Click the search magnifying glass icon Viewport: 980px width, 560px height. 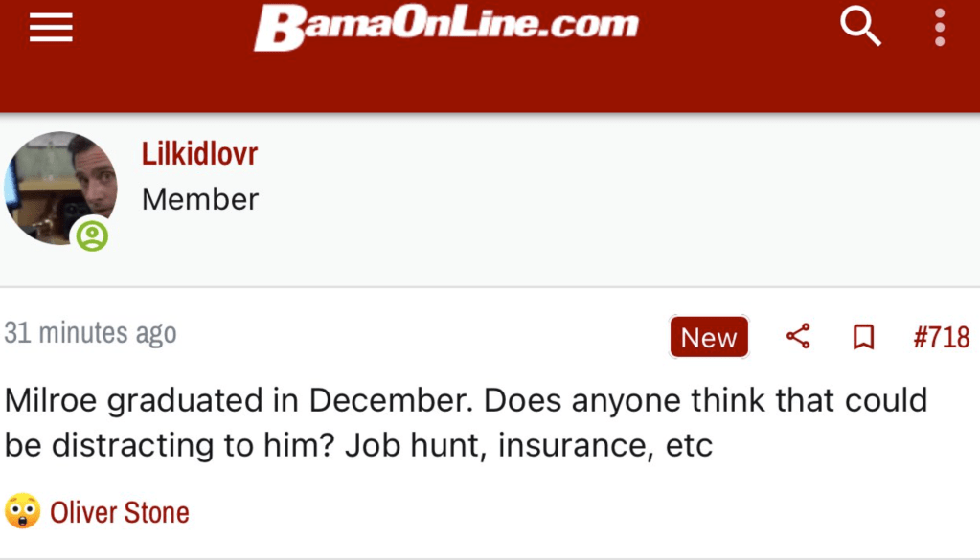859,27
